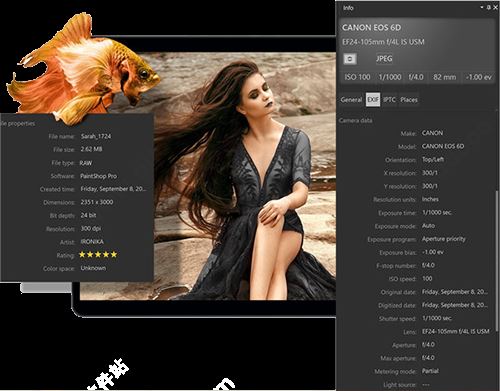The width and height of the screenshot is (500, 391).
Task: Click the JPEG format badge
Action: point(384,59)
